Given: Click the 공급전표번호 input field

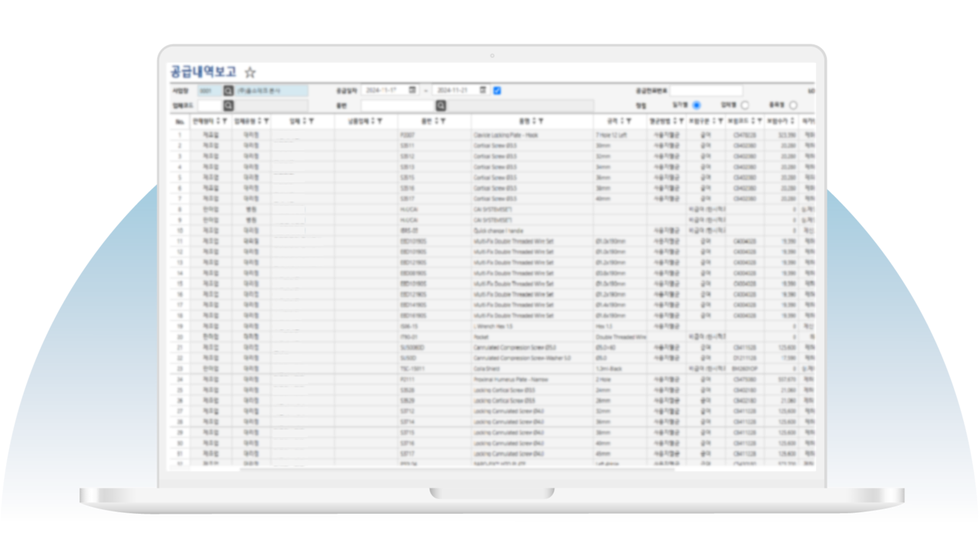Looking at the screenshot, I should pyautogui.click(x=706, y=90).
